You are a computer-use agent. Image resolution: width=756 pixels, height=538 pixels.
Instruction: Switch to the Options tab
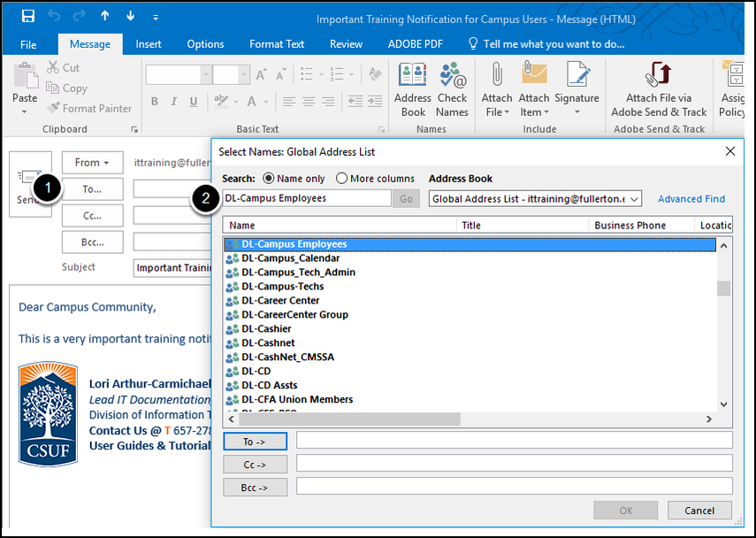(x=205, y=44)
